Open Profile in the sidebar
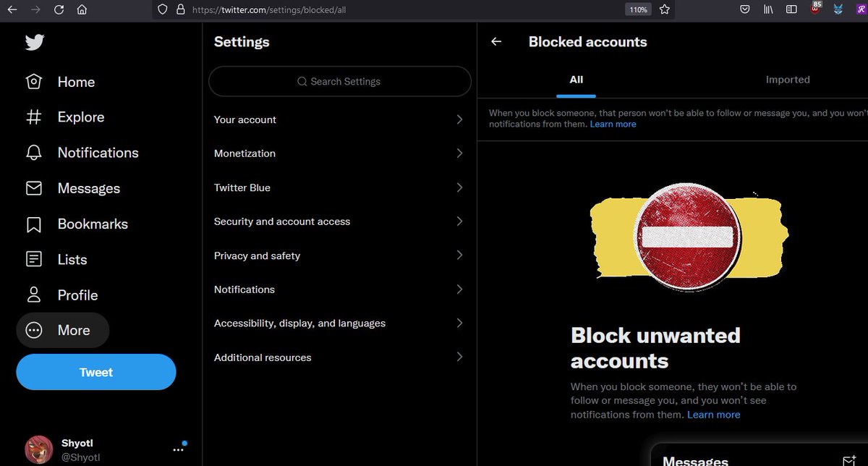Screen dimensions: 868x466 (x=62, y=295)
